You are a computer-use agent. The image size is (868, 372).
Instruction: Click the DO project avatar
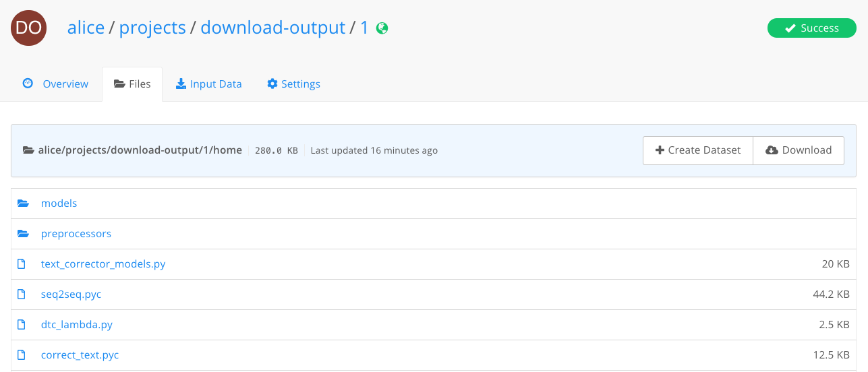(x=29, y=28)
